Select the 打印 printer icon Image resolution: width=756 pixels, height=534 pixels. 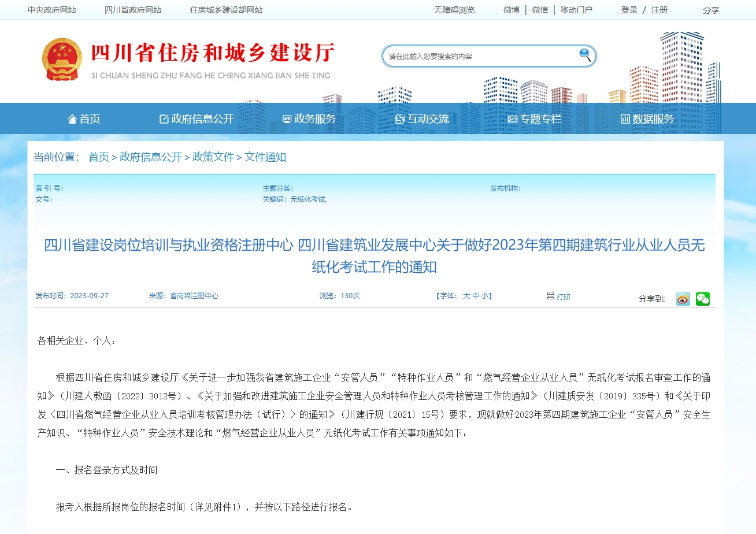(550, 296)
